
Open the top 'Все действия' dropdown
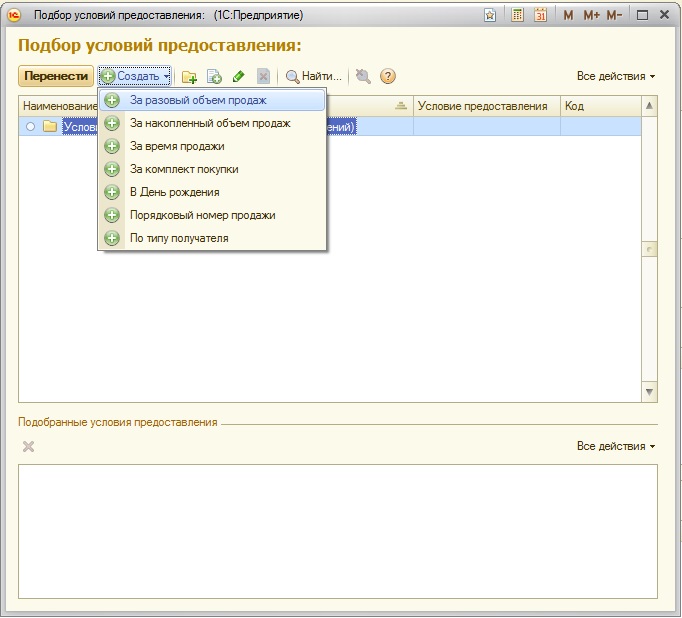point(616,76)
